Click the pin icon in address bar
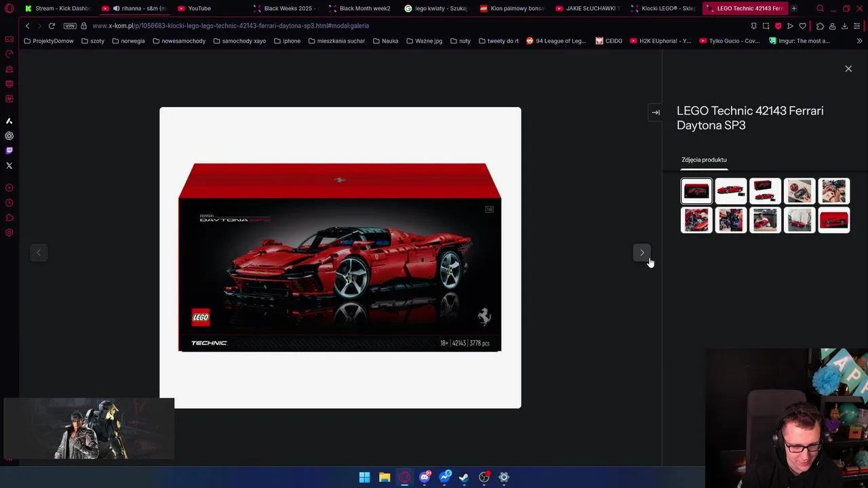868x488 pixels. [753, 26]
